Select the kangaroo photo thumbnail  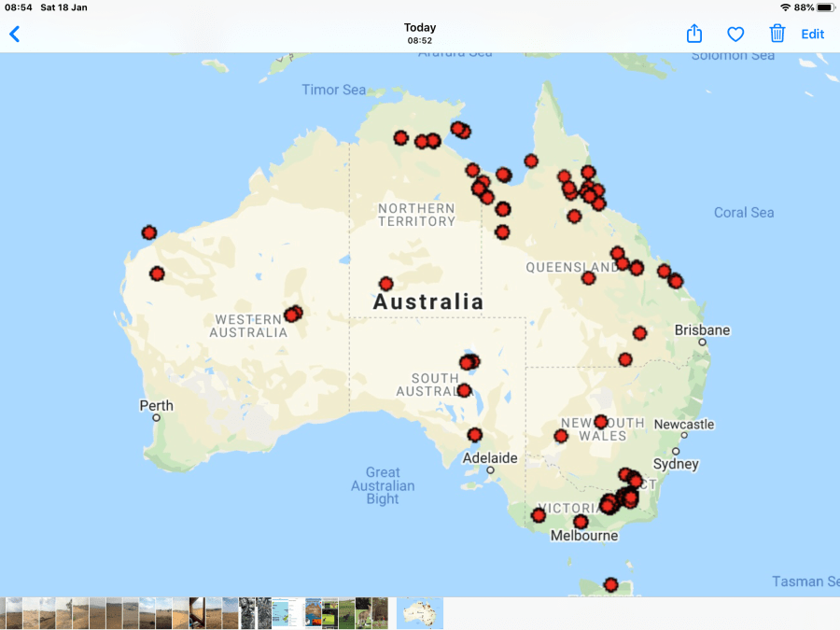pos(364,613)
